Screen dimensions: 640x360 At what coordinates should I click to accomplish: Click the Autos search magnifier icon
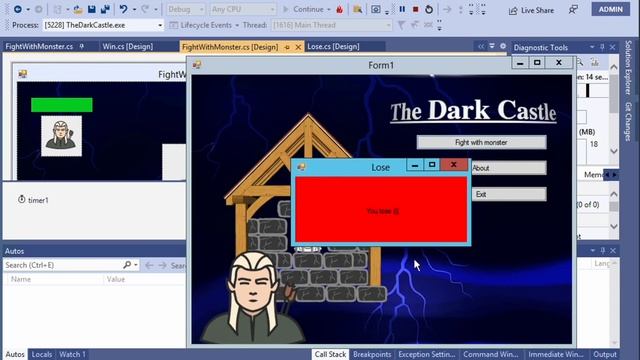(127, 265)
